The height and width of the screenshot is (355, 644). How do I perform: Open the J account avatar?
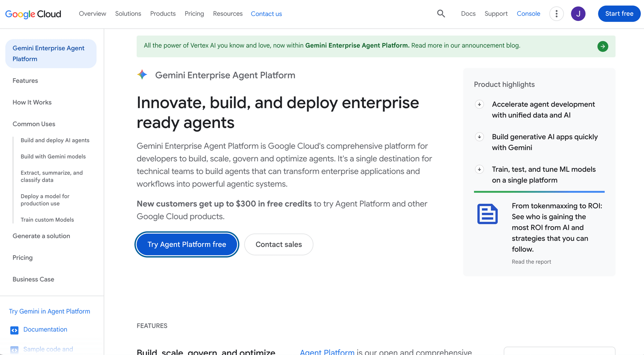click(x=578, y=14)
